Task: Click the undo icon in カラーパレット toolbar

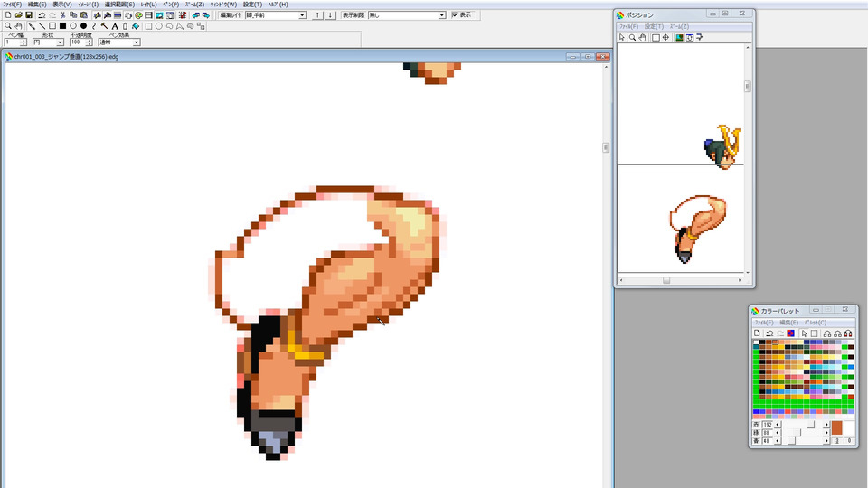Action: (x=769, y=333)
